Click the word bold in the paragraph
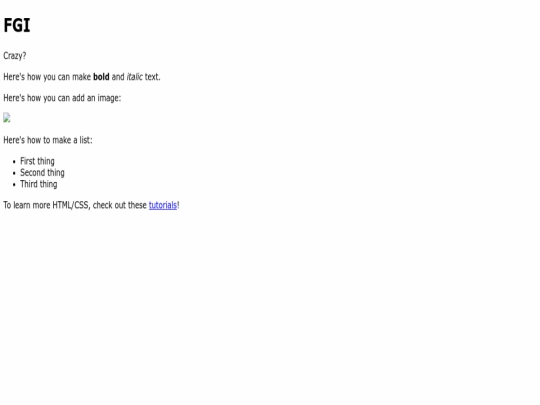The width and height of the screenshot is (540, 405). point(101,77)
